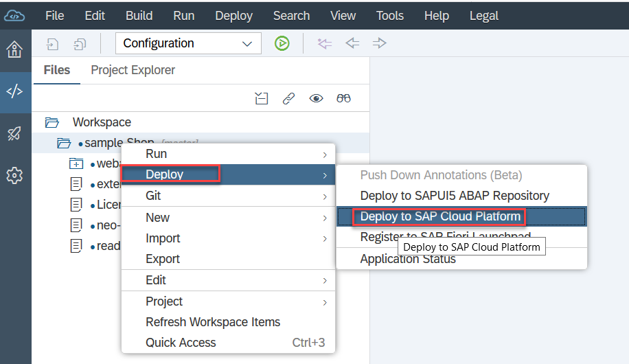
Task: Toggle Show Hidden Files eye icon
Action: coord(316,98)
